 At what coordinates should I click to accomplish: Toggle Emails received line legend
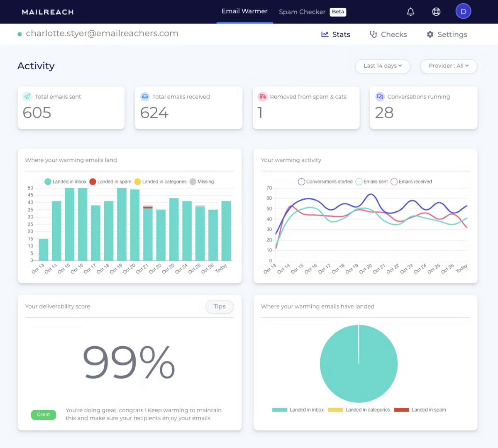point(411,181)
